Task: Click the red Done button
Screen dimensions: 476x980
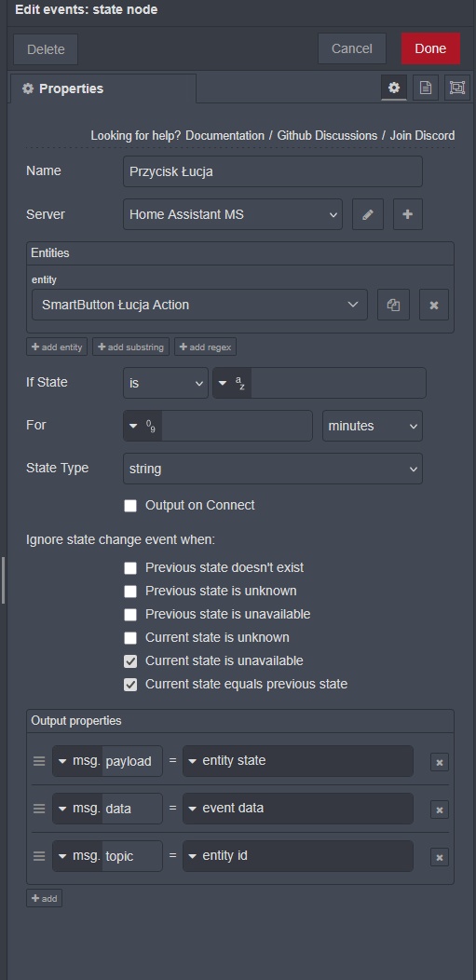Action: pos(430,48)
